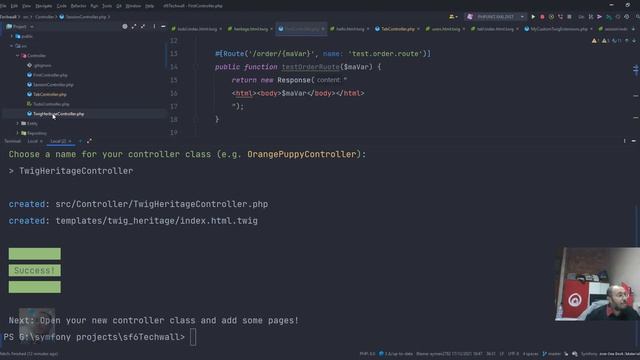Image resolution: width=640 pixels, height=360 pixels.
Task: Switch to MyCustomTwigExtensions.php tab
Action: pos(559,29)
